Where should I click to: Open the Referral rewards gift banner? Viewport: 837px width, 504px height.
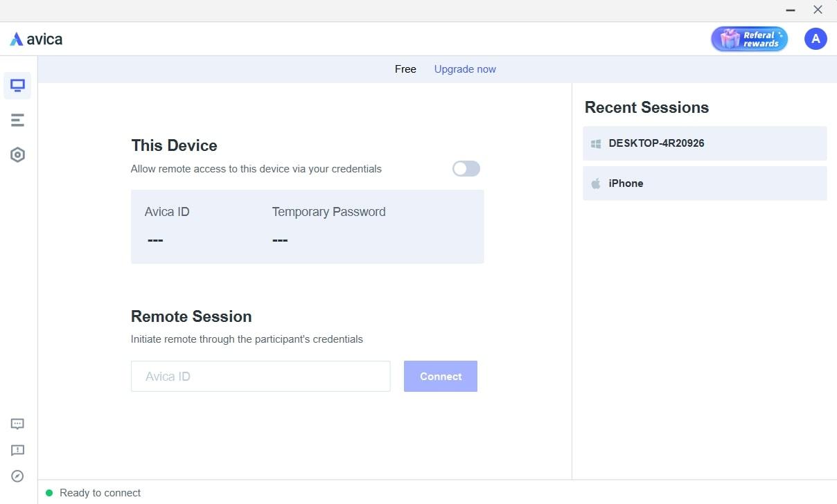click(749, 39)
